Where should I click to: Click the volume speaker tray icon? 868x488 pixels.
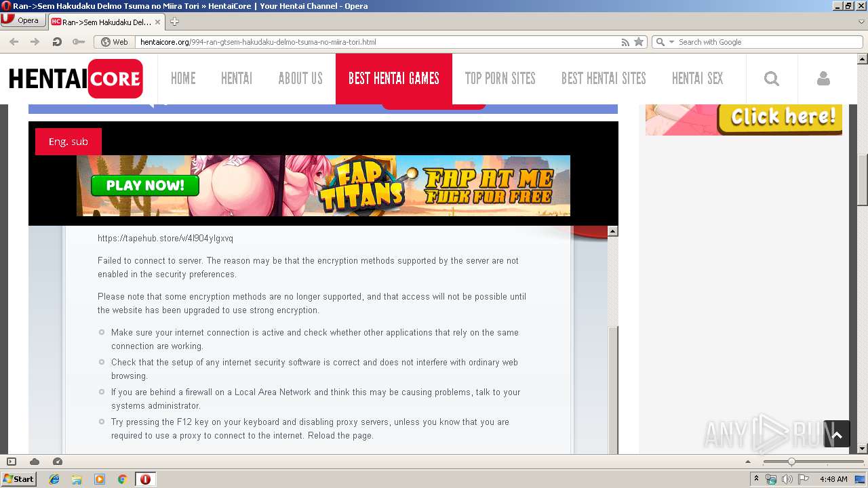[787, 479]
